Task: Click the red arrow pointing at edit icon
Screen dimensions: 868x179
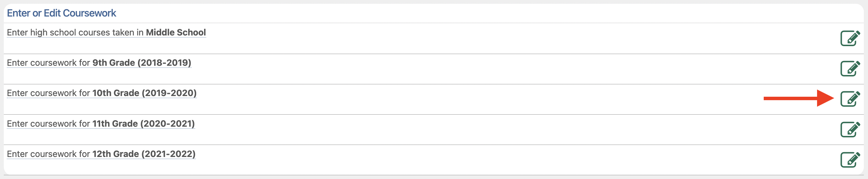Action: click(798, 98)
